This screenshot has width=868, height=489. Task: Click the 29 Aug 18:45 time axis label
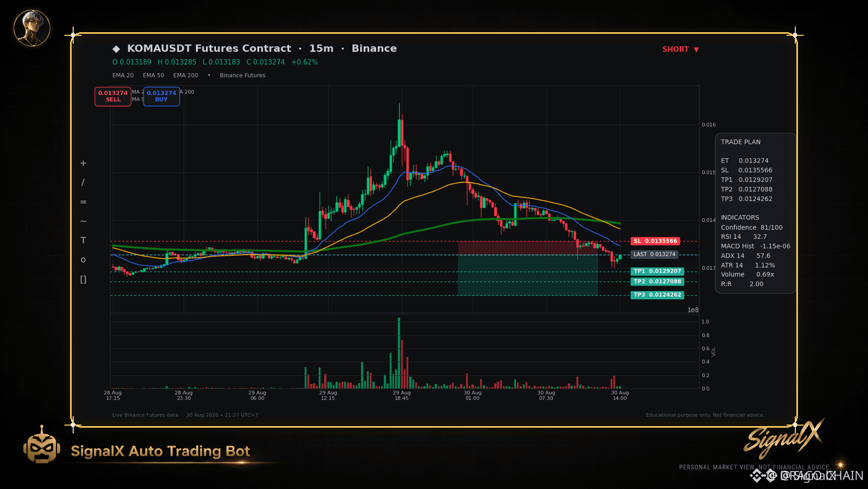tap(402, 395)
